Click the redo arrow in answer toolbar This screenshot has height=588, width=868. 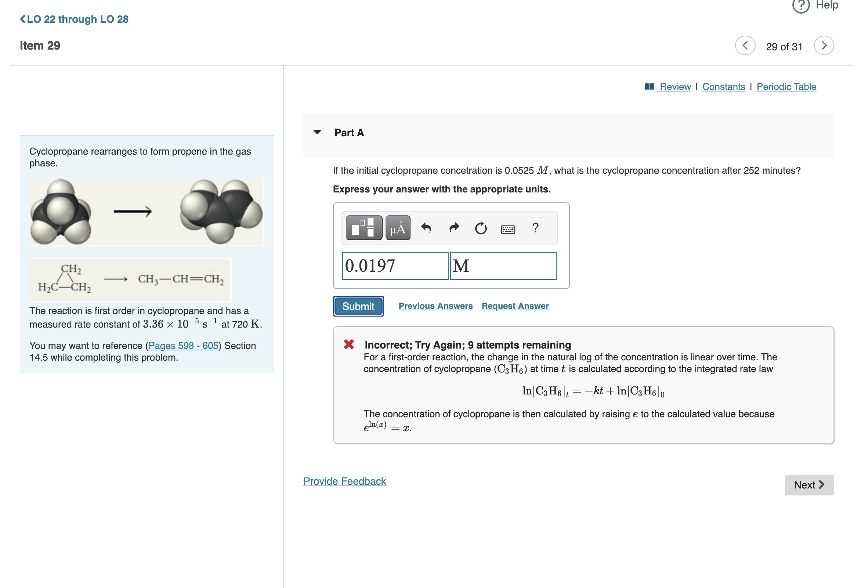click(x=454, y=227)
